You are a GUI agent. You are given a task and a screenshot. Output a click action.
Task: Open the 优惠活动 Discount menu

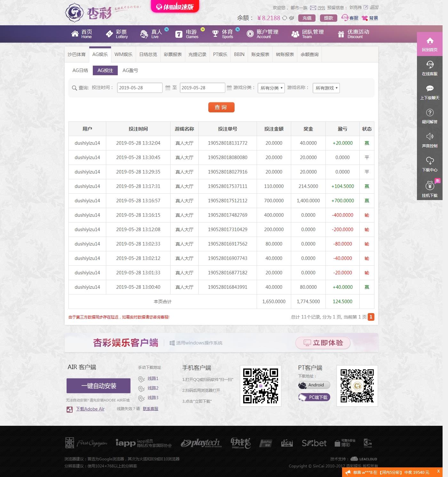pos(354,34)
